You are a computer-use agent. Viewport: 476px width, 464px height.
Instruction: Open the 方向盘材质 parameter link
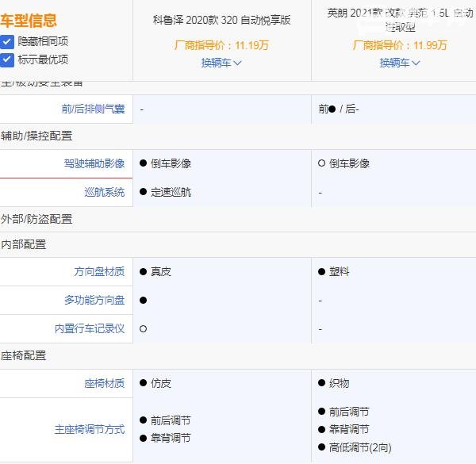(x=99, y=271)
